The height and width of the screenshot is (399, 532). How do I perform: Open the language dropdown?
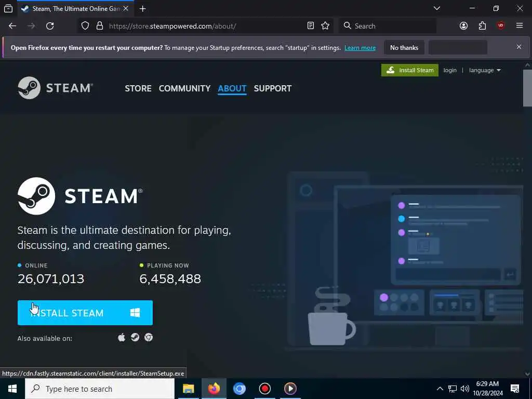pyautogui.click(x=485, y=70)
